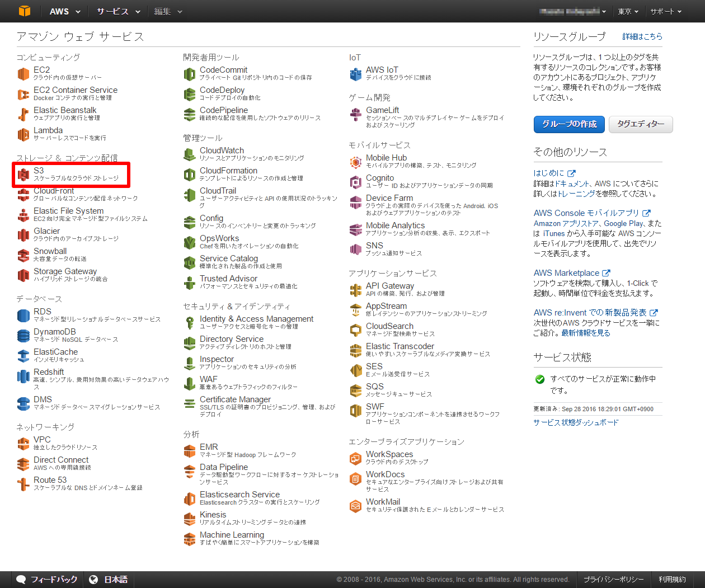This screenshot has height=588, width=705.
Task: Open the S3 storage icon
Action: tap(23, 175)
